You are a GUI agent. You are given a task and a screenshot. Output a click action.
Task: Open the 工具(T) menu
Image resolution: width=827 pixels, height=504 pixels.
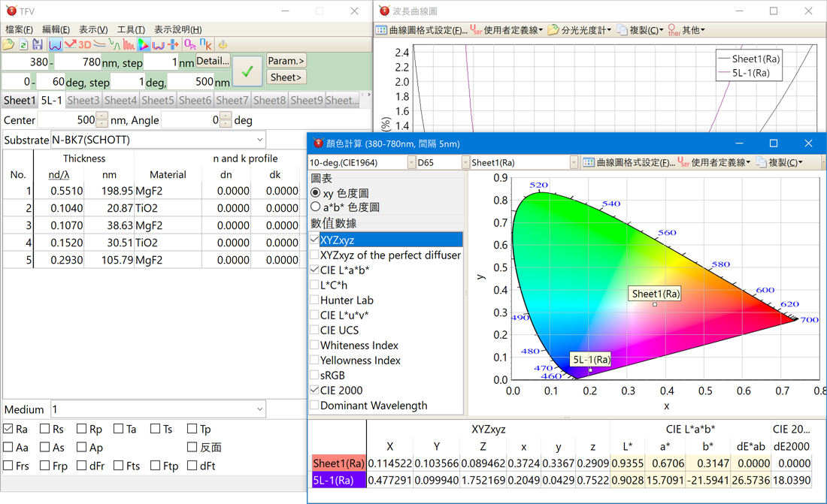pos(131,29)
